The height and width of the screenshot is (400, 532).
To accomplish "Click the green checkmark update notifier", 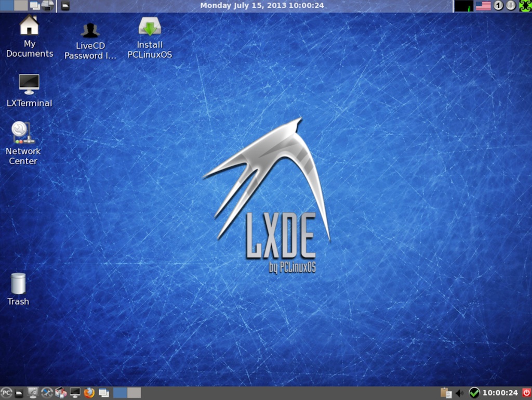I will [474, 393].
